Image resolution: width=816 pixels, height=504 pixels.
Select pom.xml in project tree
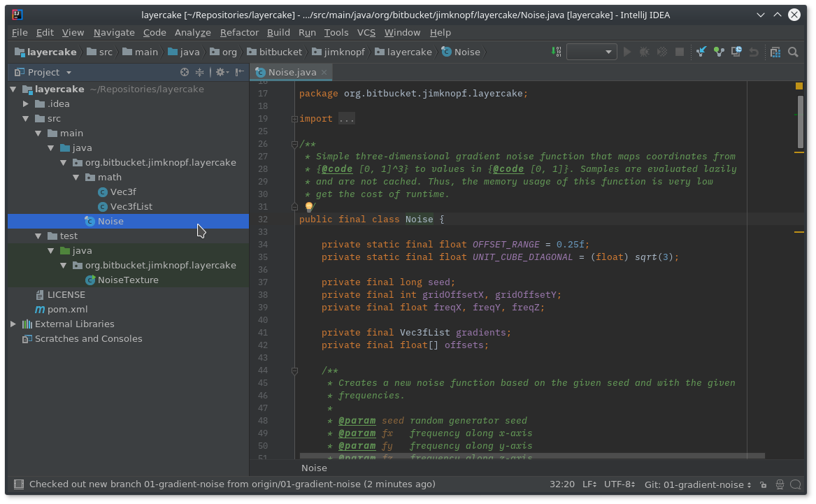[x=62, y=309]
